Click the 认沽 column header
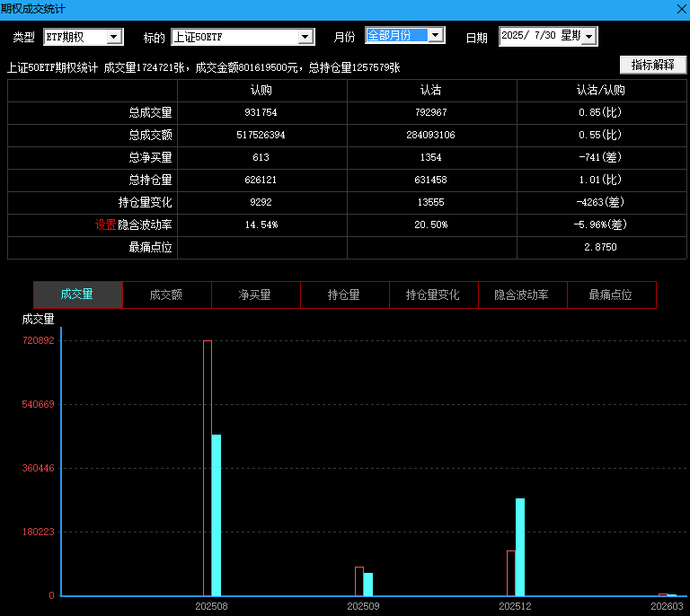This screenshot has height=616, width=690. point(431,91)
